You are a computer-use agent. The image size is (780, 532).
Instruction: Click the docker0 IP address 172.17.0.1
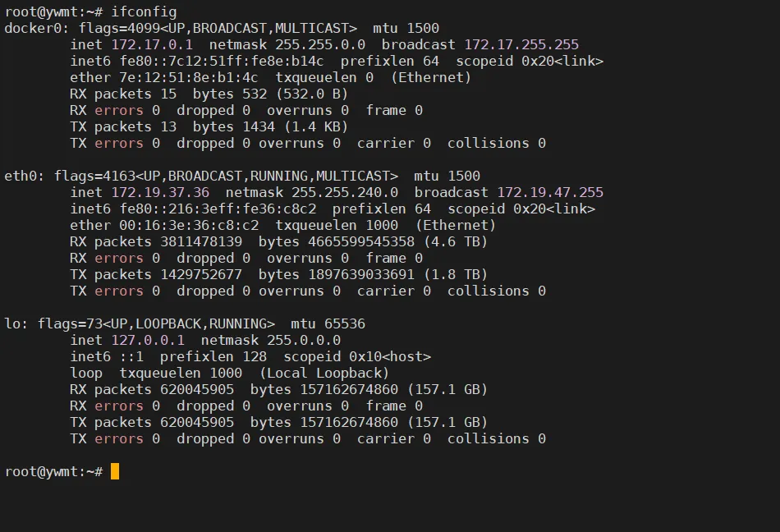[152, 45]
